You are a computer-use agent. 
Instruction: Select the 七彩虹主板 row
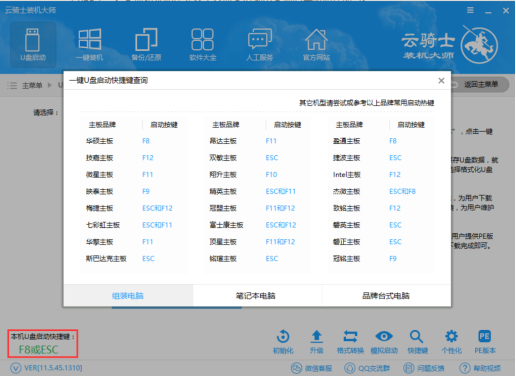[133, 225]
